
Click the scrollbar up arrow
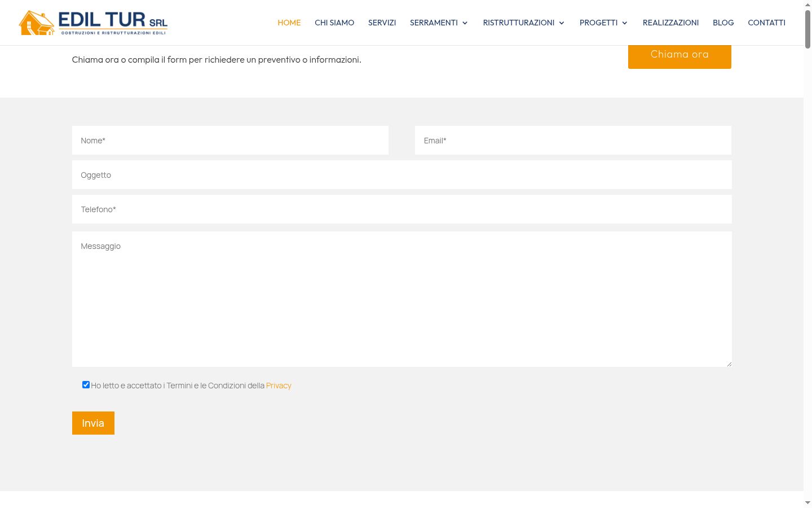click(x=807, y=4)
